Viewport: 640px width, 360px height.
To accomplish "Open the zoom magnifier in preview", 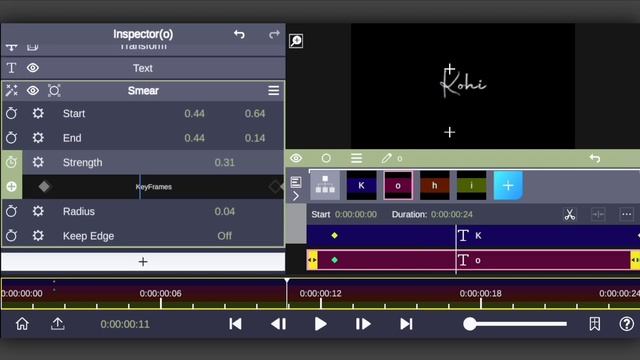I will [296, 41].
